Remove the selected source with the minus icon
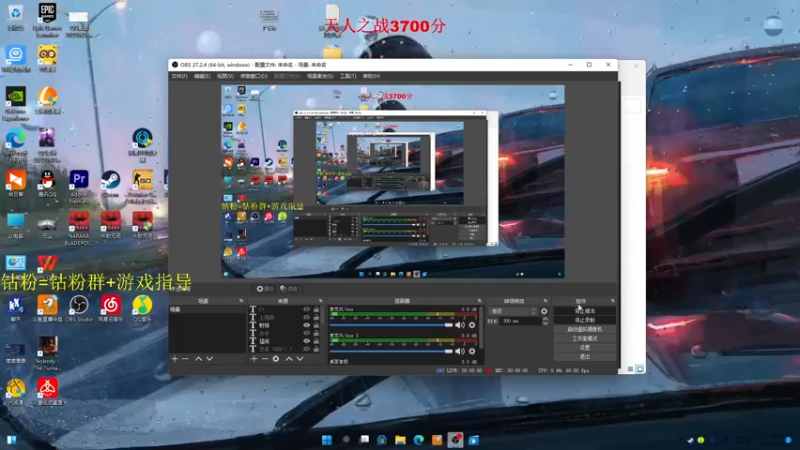This screenshot has height=450, width=800. 265,359
